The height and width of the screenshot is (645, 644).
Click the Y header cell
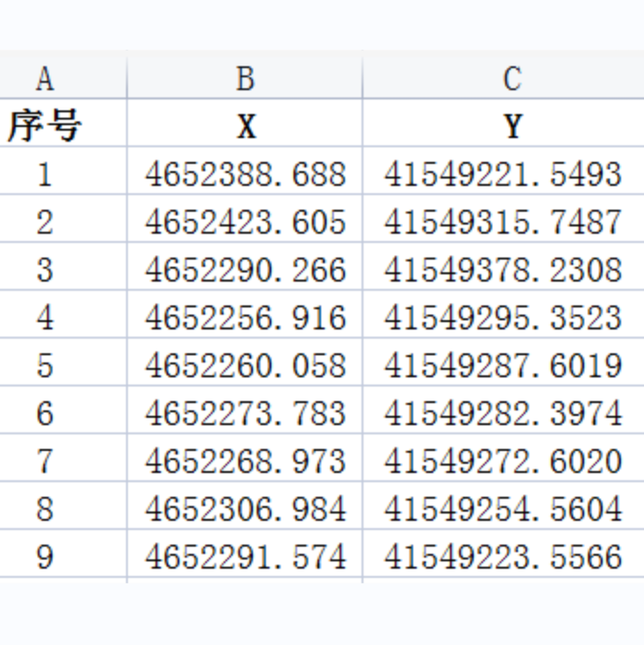point(504,122)
